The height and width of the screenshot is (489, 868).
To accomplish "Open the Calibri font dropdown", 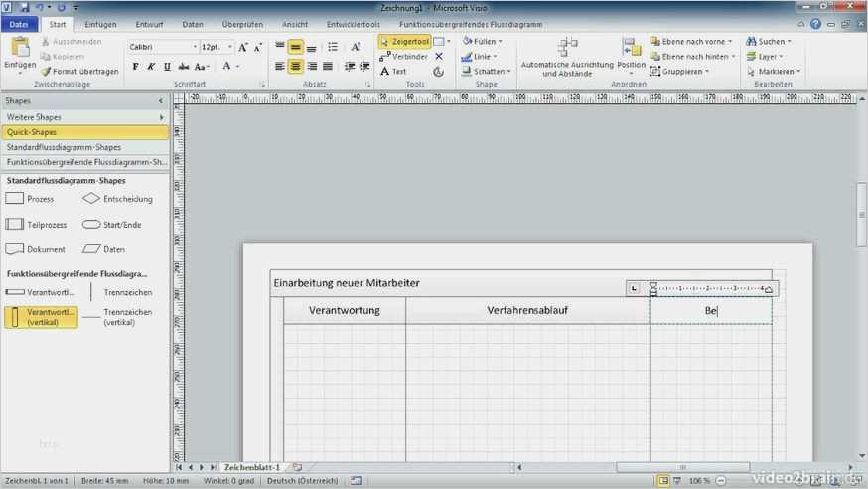I will coord(195,47).
